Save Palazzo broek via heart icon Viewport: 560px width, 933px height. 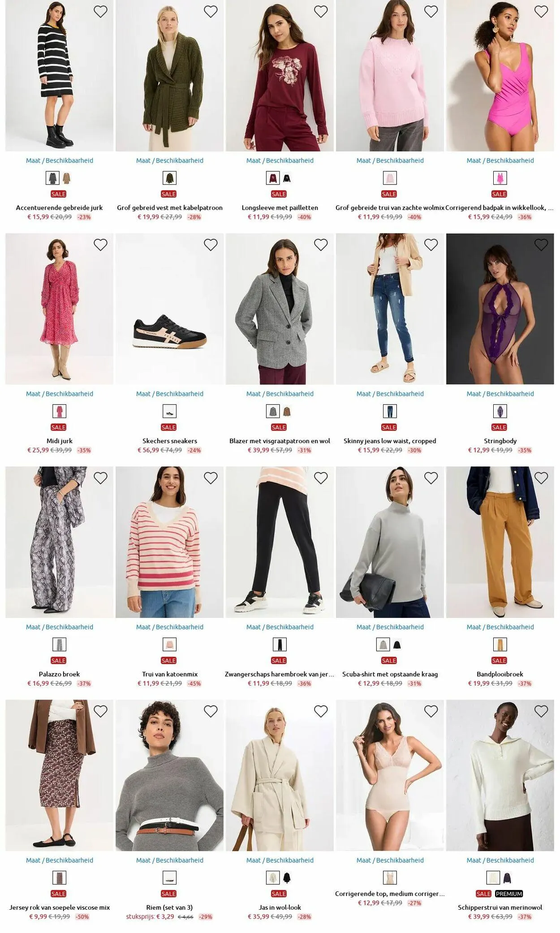(x=100, y=478)
